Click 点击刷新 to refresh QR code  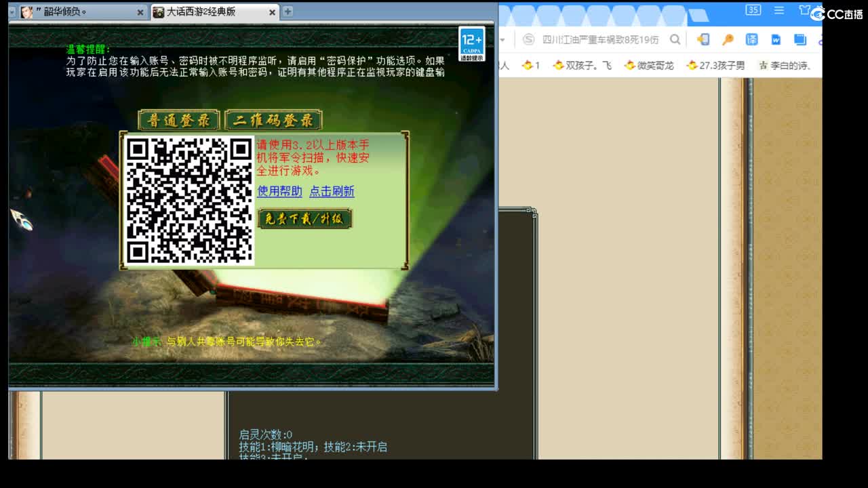point(332,192)
